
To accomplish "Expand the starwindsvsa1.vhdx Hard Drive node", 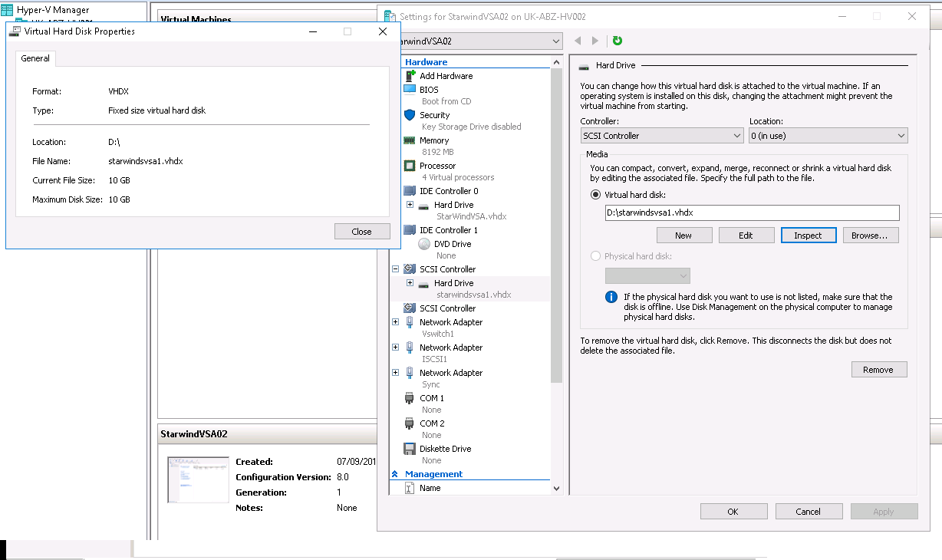I will pyautogui.click(x=410, y=283).
